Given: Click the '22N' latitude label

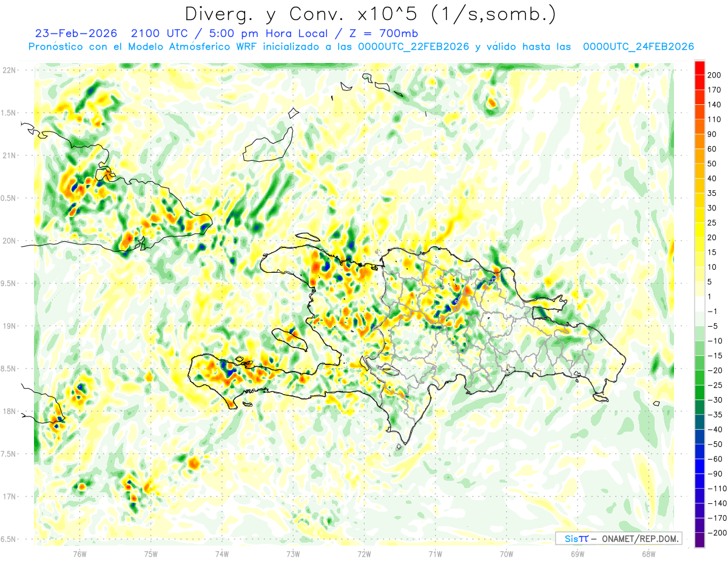Looking at the screenshot, I should click(x=9, y=70).
